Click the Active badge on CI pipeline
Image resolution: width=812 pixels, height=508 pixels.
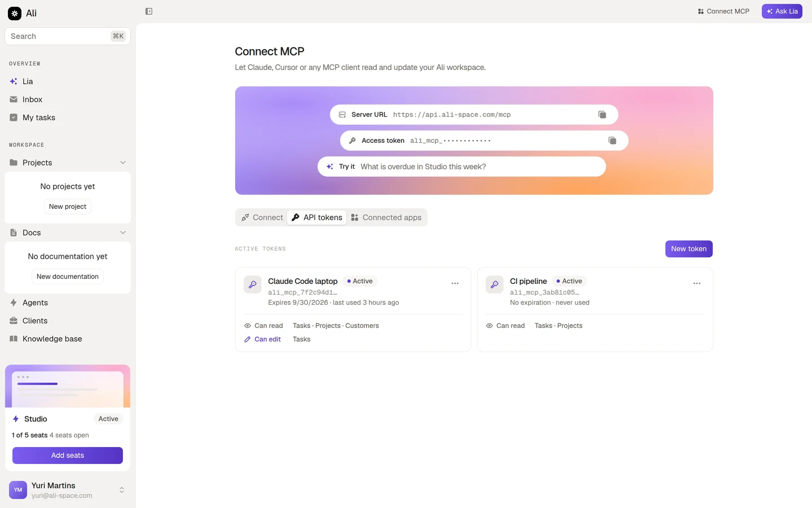point(569,281)
